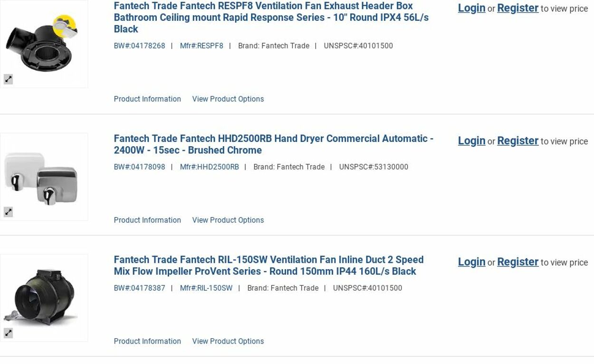
Task: Click Login beside the HHD2500RB hand dryer
Action: tap(471, 141)
